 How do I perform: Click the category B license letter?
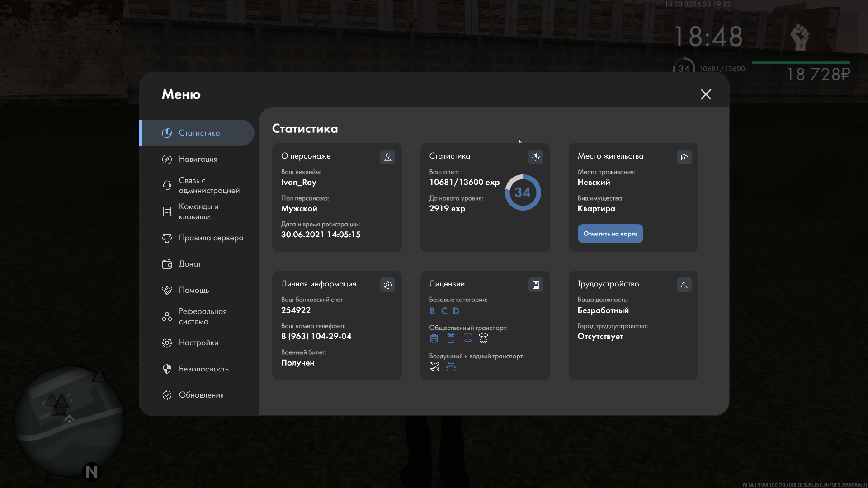[x=432, y=311]
